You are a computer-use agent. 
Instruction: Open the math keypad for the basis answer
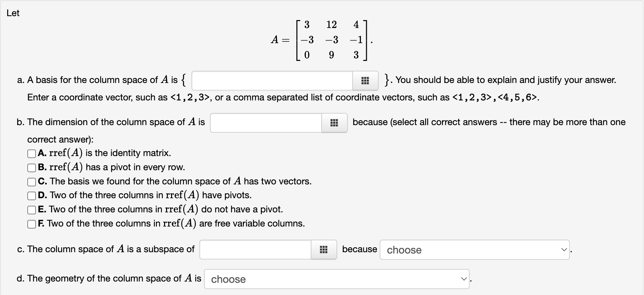pyautogui.click(x=365, y=81)
